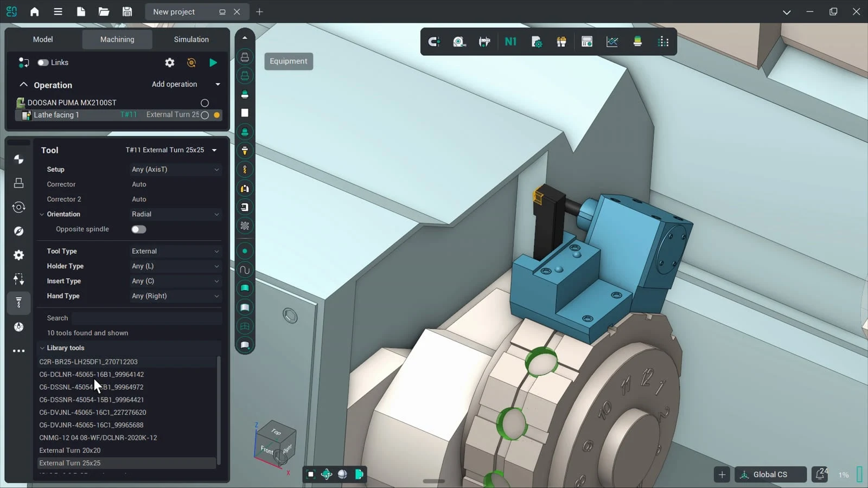The height and width of the screenshot is (488, 868).
Task: Click the Global CS button
Action: click(770, 474)
